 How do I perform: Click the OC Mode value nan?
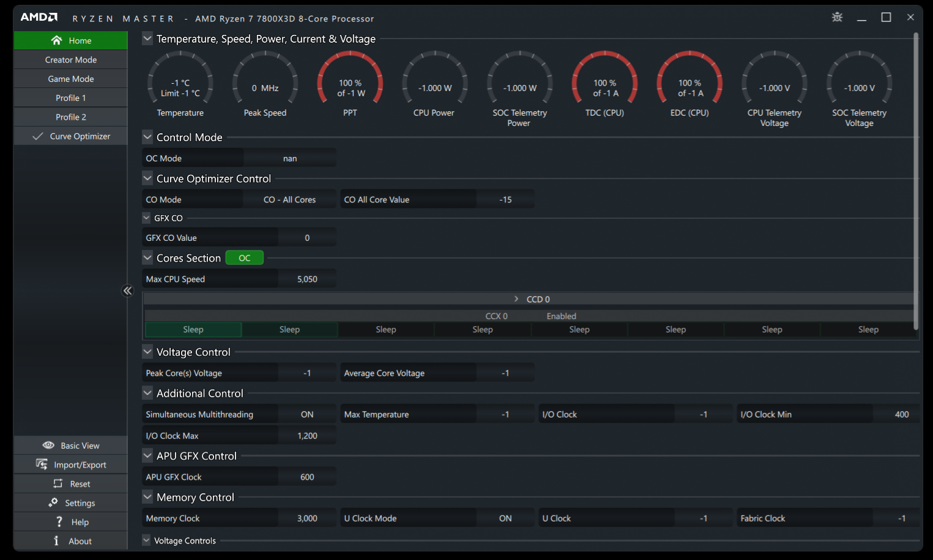(290, 158)
